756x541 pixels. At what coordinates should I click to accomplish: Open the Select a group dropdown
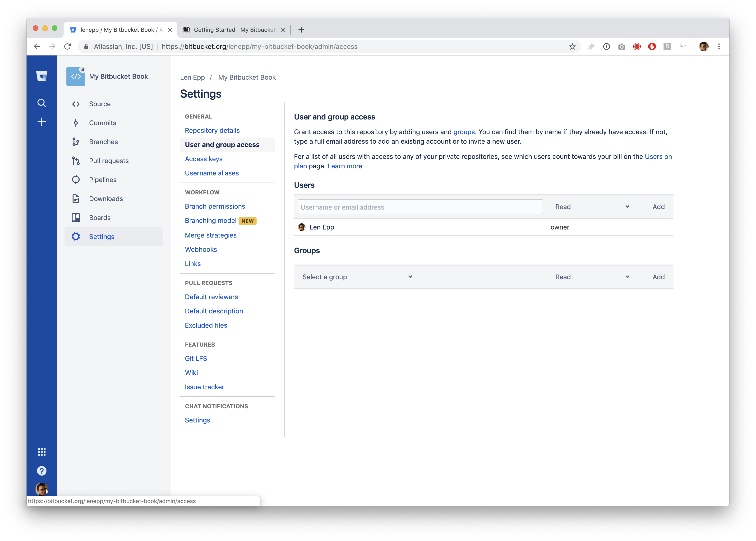358,277
